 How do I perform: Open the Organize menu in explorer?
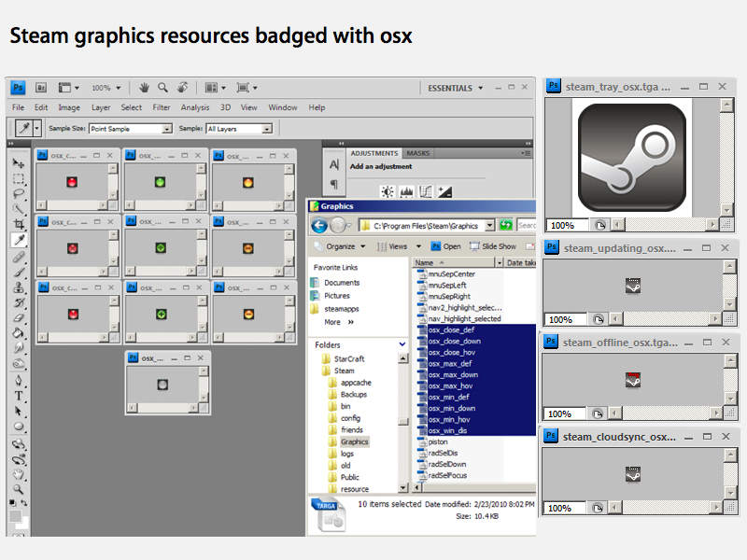(340, 246)
